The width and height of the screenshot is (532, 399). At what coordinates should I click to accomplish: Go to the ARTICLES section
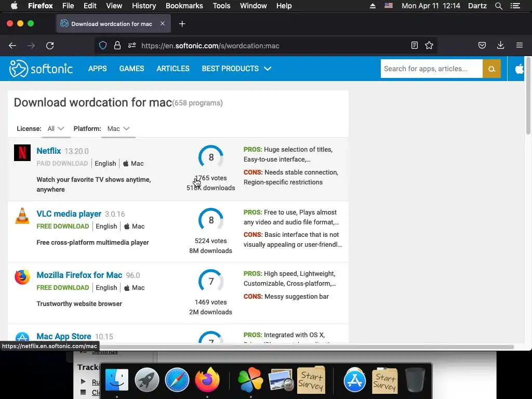[x=173, y=69]
